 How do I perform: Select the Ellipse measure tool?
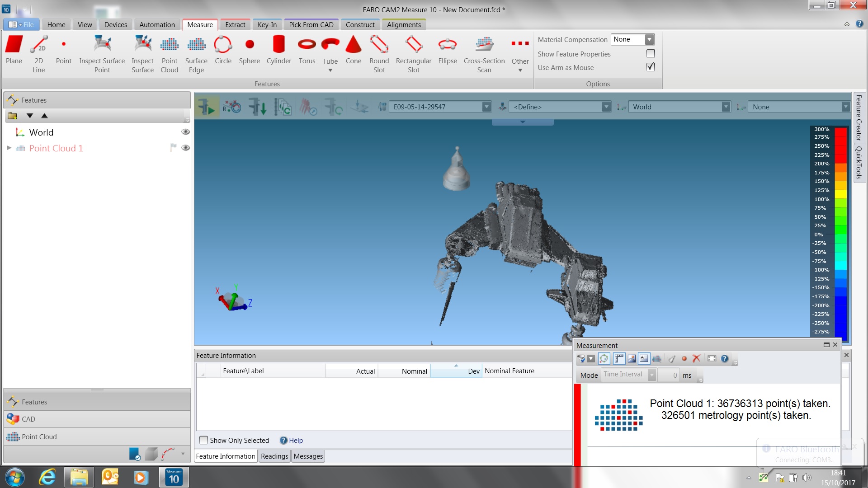click(448, 50)
